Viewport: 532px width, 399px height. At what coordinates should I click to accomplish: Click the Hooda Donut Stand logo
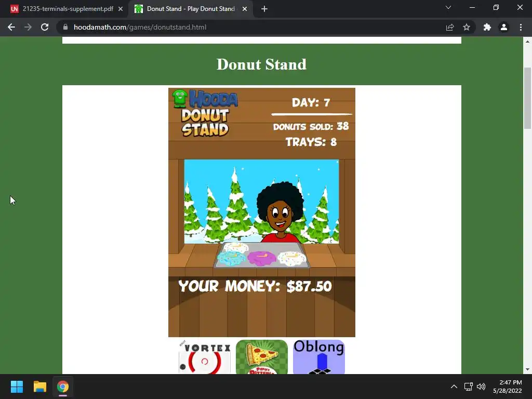(x=205, y=113)
